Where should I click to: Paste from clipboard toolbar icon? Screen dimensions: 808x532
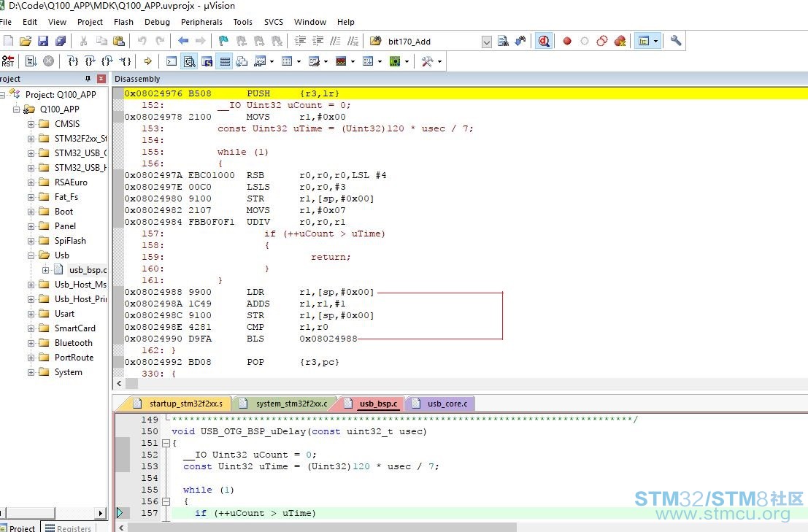(x=119, y=41)
